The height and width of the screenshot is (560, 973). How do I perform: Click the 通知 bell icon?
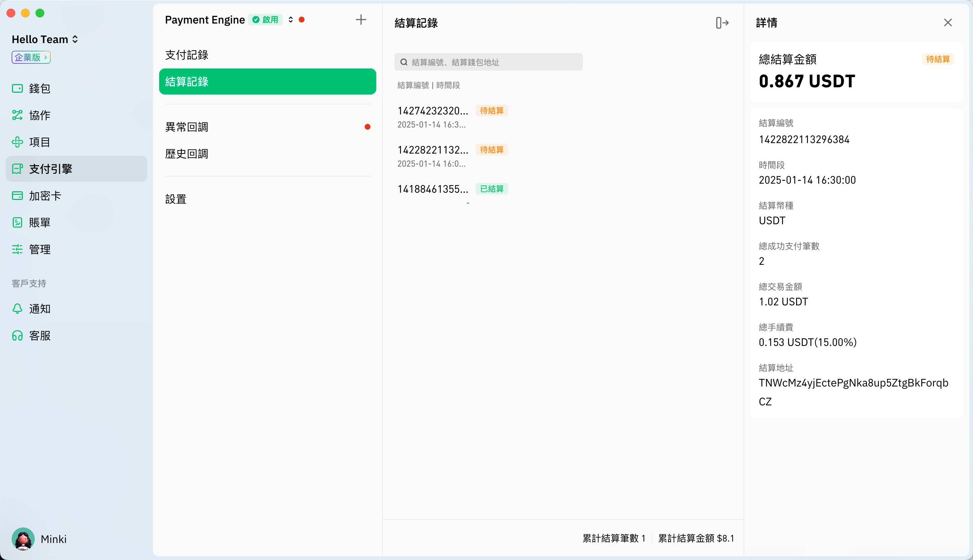coord(17,309)
